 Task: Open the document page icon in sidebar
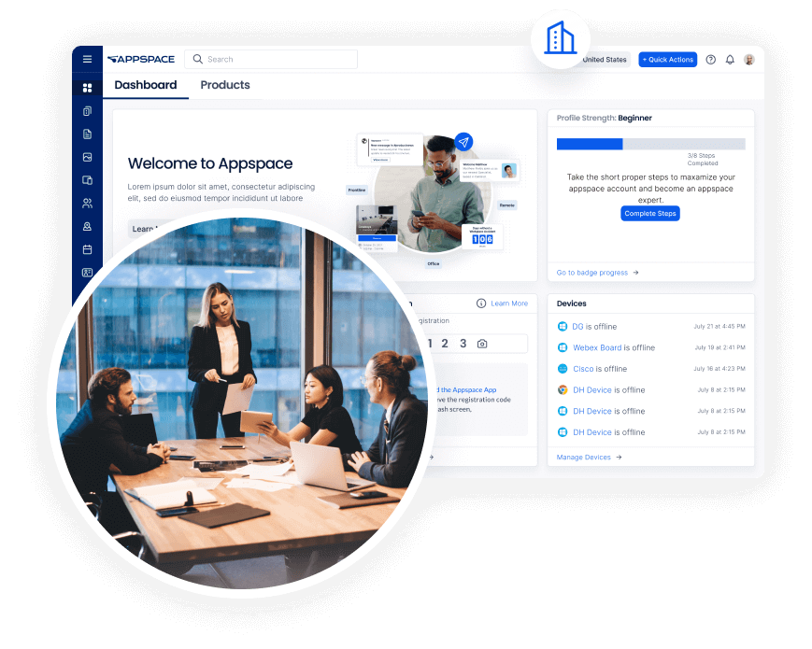87,134
